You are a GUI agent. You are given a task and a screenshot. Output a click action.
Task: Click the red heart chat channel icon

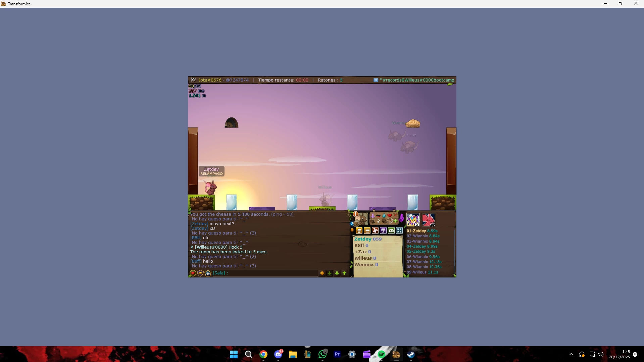click(x=193, y=273)
